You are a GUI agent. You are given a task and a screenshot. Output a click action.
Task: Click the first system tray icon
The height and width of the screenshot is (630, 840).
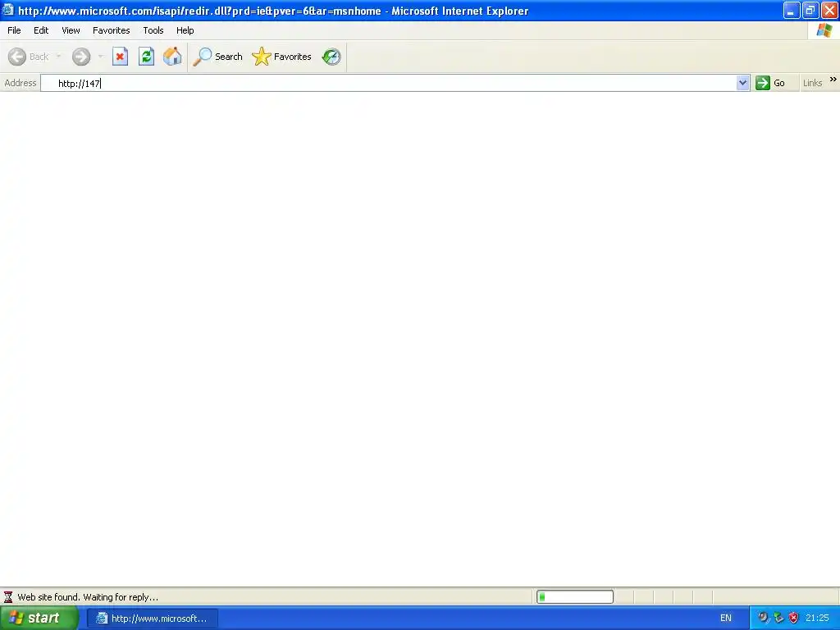763,618
